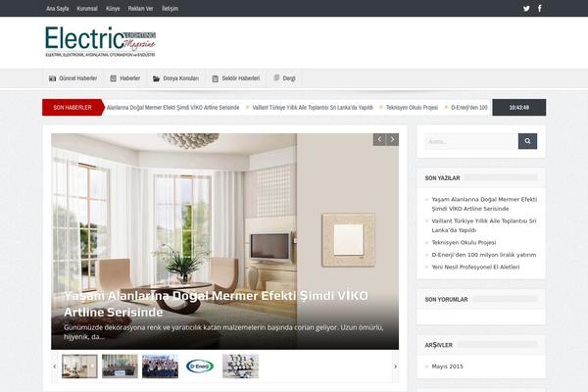Click the Son Yorumlar widget heading
The image size is (588, 392).
point(446,299)
